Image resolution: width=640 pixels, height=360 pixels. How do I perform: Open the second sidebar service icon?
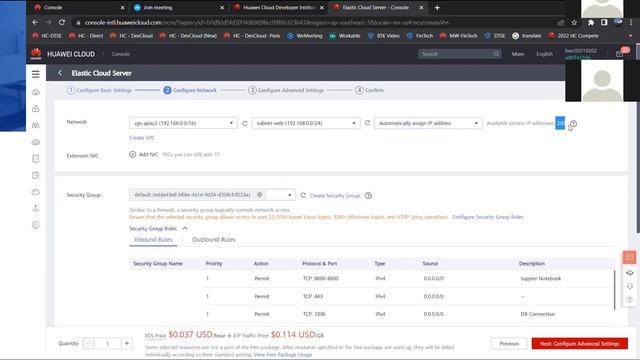(x=36, y=109)
